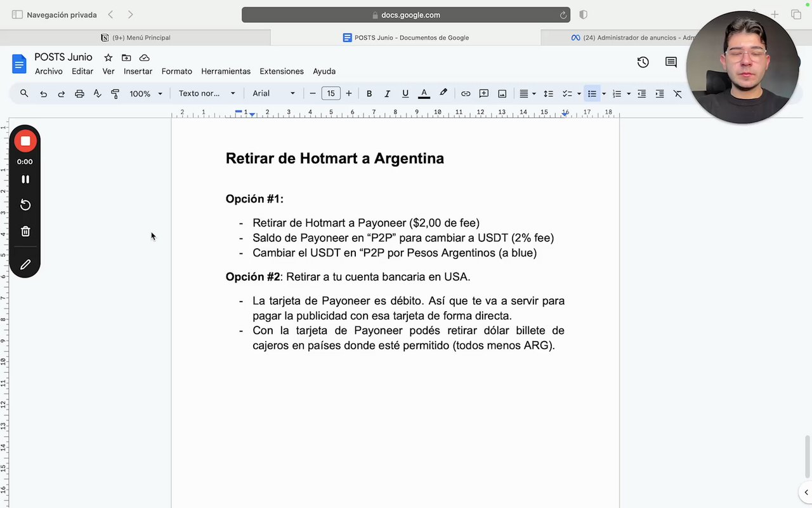Expand the bulleted list options arrow
Viewport: 812px width, 508px height.
coord(603,93)
